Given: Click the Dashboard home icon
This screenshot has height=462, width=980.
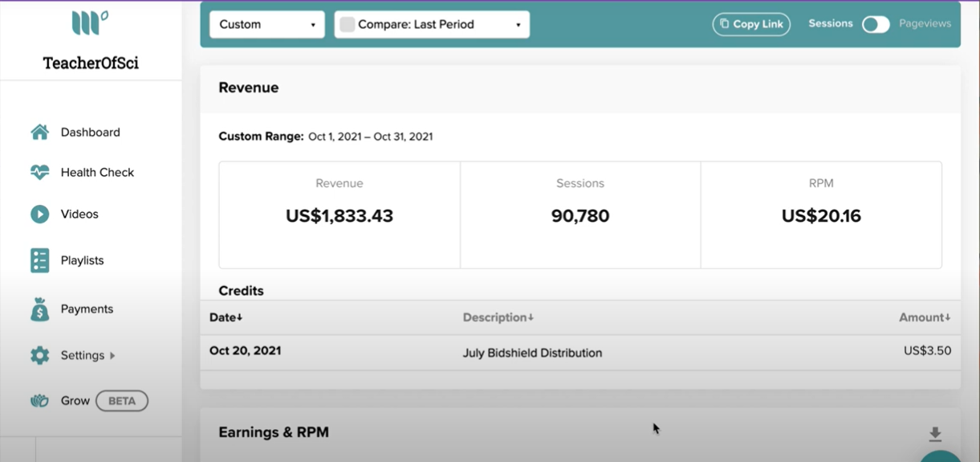Looking at the screenshot, I should point(39,133).
